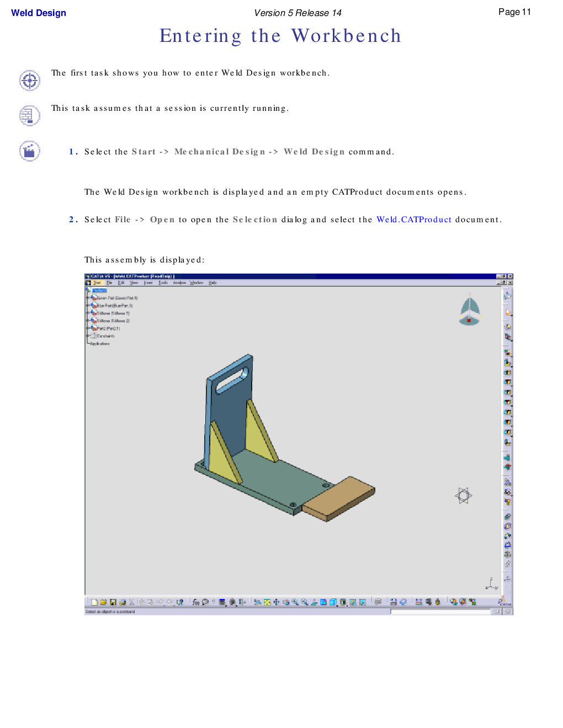Open the Weld.CATProduct document link
Screen dimensions: 563x728
[x=414, y=220]
